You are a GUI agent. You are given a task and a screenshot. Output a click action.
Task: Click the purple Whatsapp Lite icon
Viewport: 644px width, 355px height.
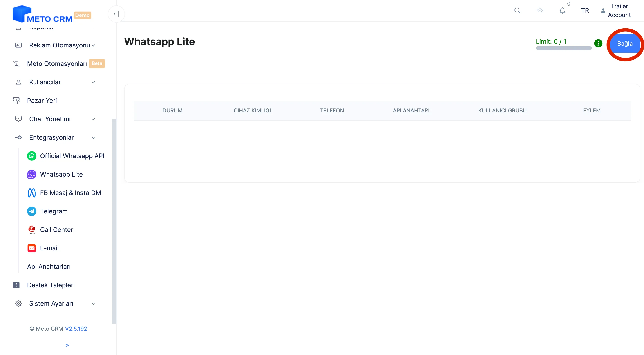31,174
